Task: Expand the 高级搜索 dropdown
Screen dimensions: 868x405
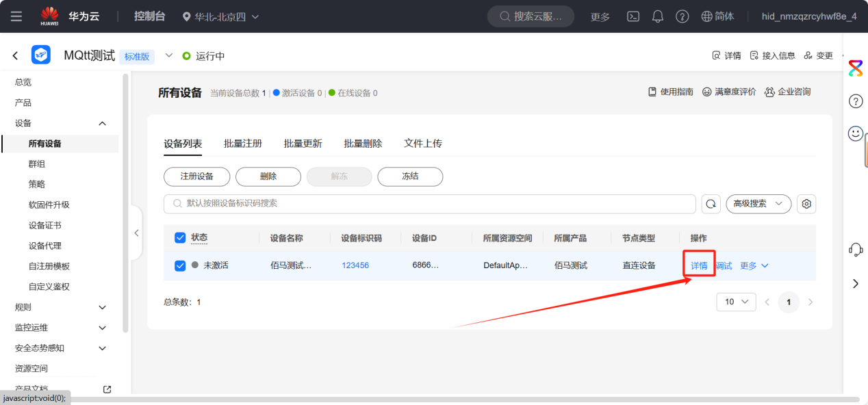Action: click(758, 203)
